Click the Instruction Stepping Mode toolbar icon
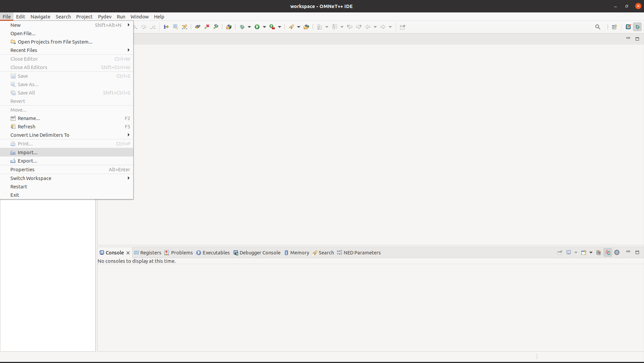 (x=166, y=27)
